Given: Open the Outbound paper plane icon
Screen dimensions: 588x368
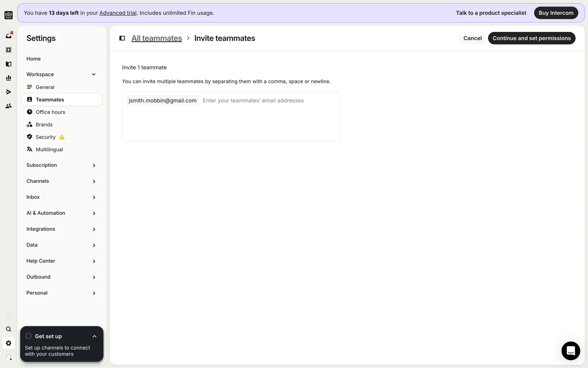Looking at the screenshot, I should point(9,92).
